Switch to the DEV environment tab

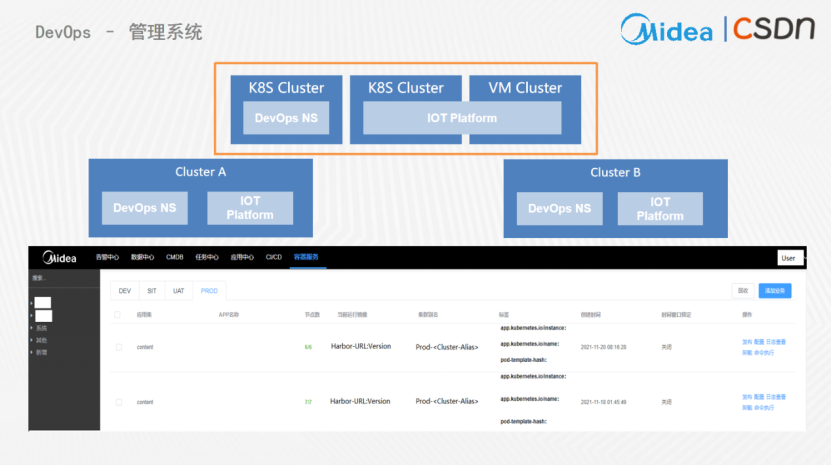[125, 291]
